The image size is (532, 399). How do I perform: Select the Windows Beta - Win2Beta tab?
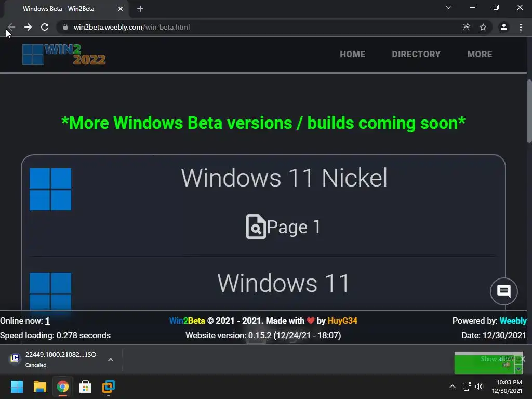coord(58,9)
